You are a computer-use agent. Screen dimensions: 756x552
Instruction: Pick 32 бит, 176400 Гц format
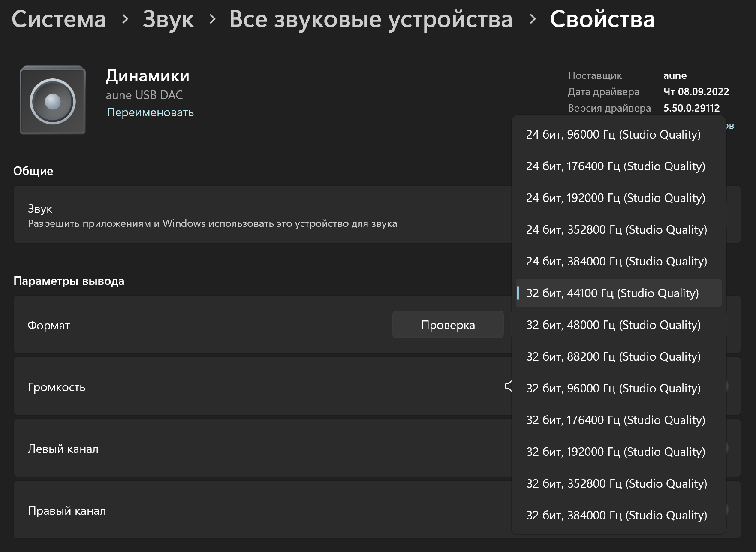tap(615, 420)
